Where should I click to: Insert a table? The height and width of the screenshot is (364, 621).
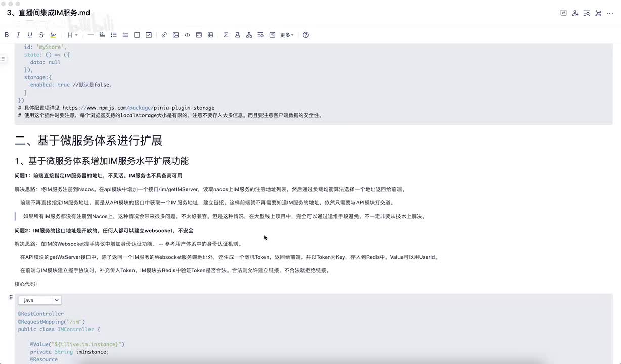(x=210, y=35)
